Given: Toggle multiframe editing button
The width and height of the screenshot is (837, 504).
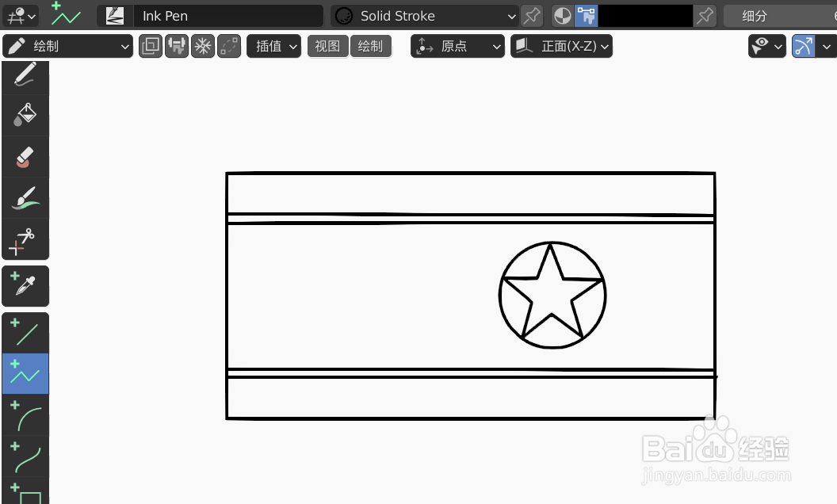Looking at the screenshot, I should (151, 47).
